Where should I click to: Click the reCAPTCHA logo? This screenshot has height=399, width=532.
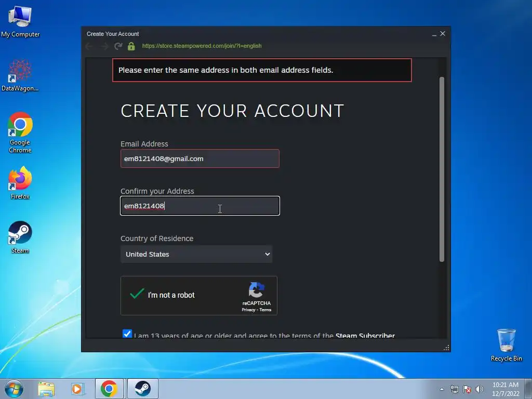coord(257,290)
